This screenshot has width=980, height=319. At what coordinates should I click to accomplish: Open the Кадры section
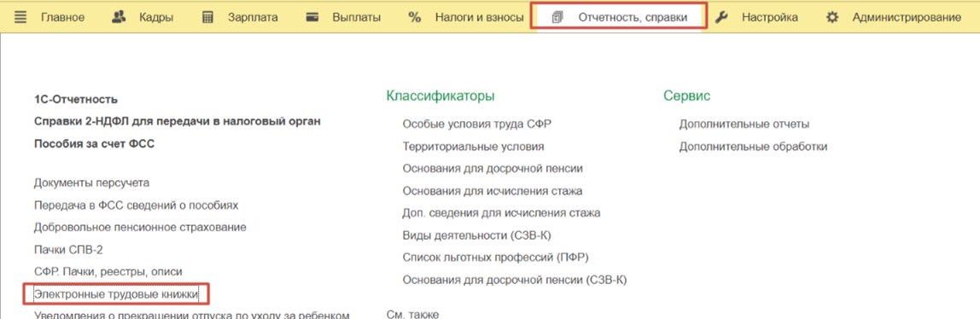click(156, 17)
